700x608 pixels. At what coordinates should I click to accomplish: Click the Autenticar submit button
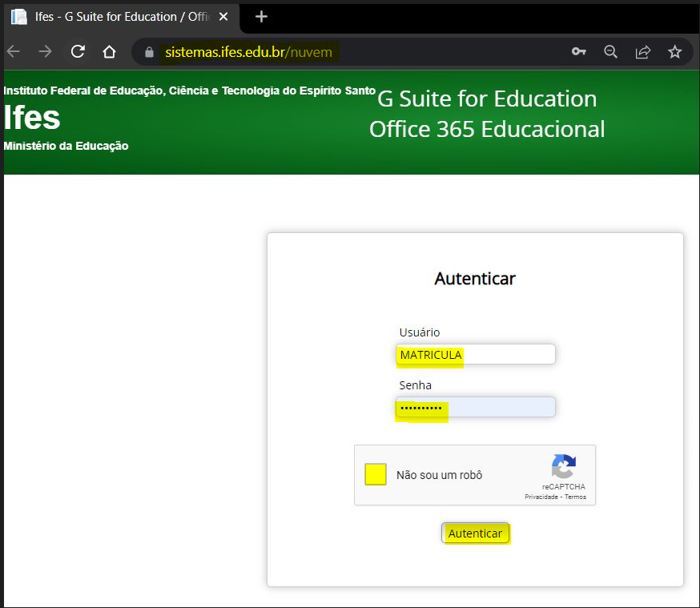coord(475,534)
